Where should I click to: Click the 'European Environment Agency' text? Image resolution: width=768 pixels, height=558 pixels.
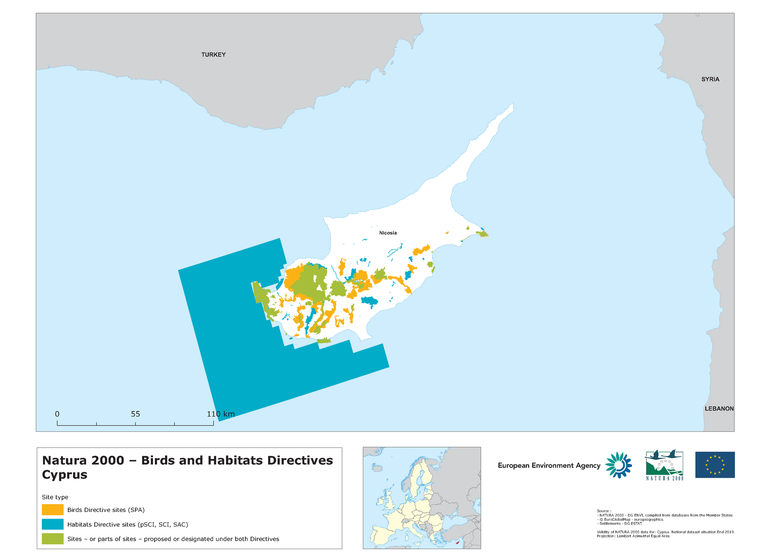click(549, 465)
